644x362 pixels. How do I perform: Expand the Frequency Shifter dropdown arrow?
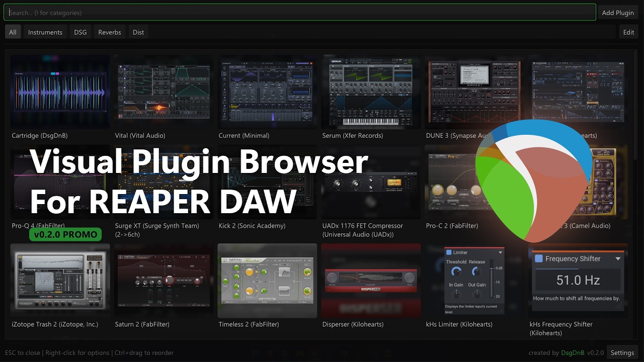point(618,258)
